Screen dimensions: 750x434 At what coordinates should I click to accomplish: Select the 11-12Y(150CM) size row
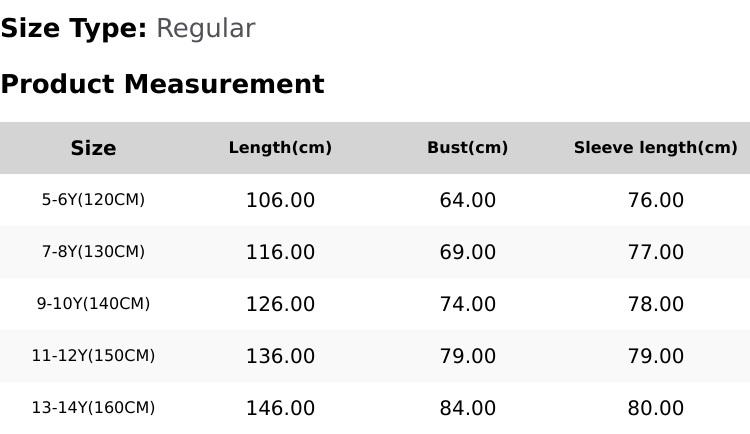click(93, 356)
